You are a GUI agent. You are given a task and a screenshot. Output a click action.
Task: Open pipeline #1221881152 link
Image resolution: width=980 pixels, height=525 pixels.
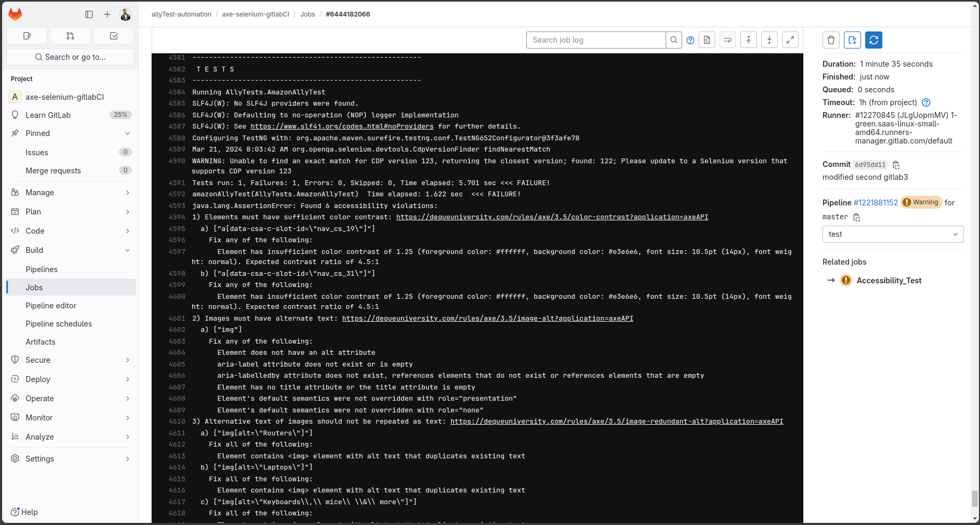(875, 202)
